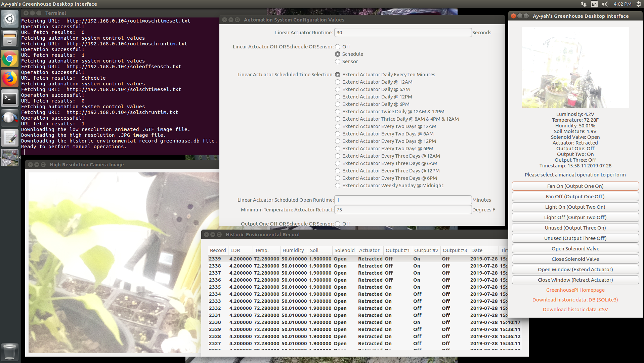Viewport: 644px width, 363px height.
Task: Click Close Solenoid Valve button
Action: (x=575, y=259)
